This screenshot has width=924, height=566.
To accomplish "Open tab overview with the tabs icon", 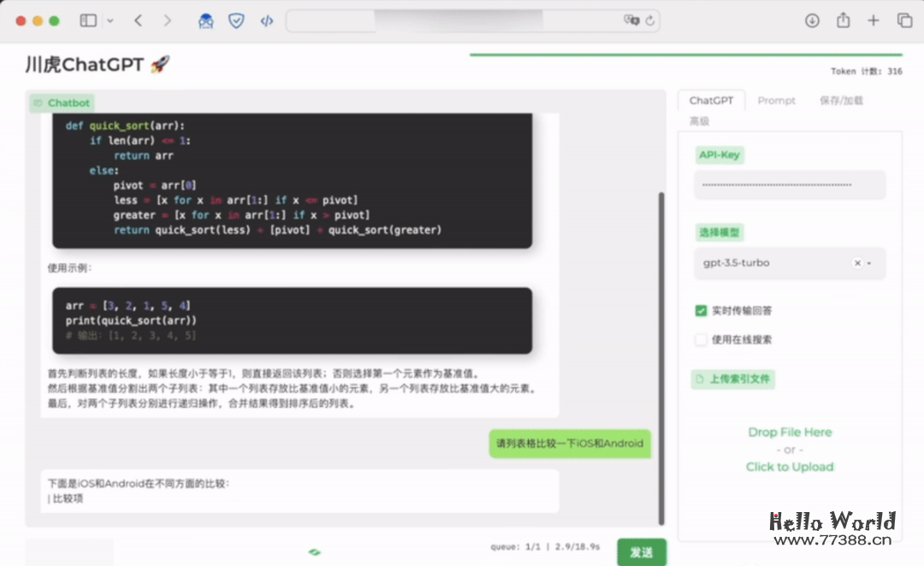I will pos(904,21).
